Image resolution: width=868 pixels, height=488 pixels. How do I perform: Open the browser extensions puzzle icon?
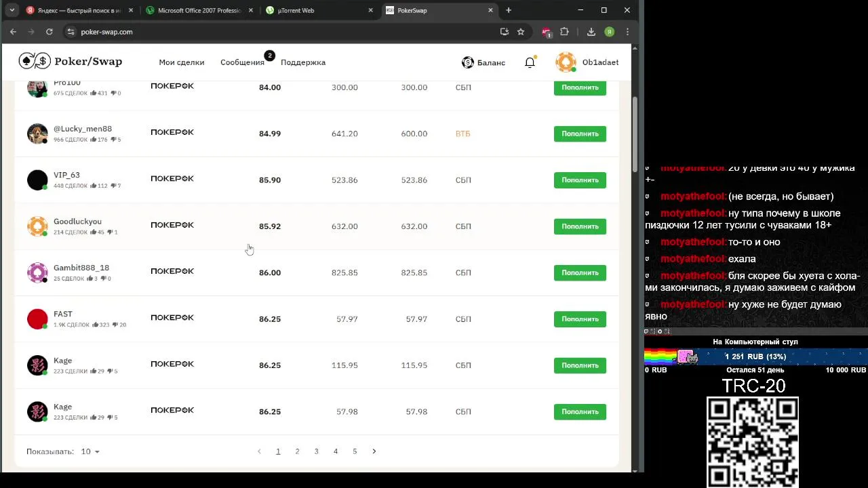[564, 32]
